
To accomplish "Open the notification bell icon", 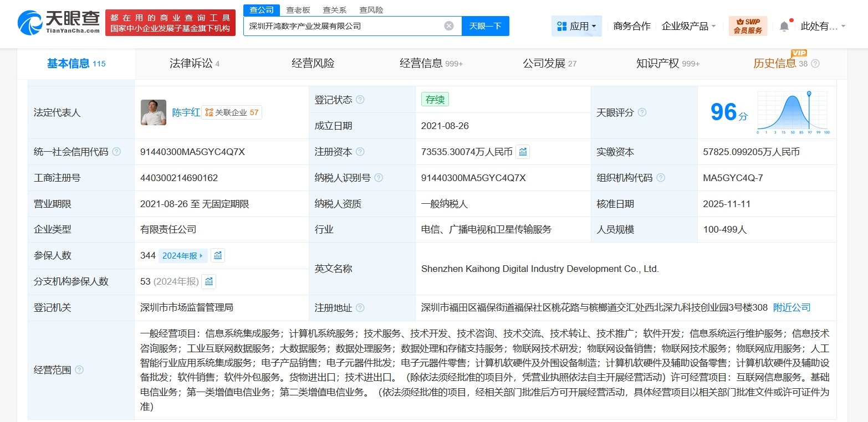I will 784,25.
